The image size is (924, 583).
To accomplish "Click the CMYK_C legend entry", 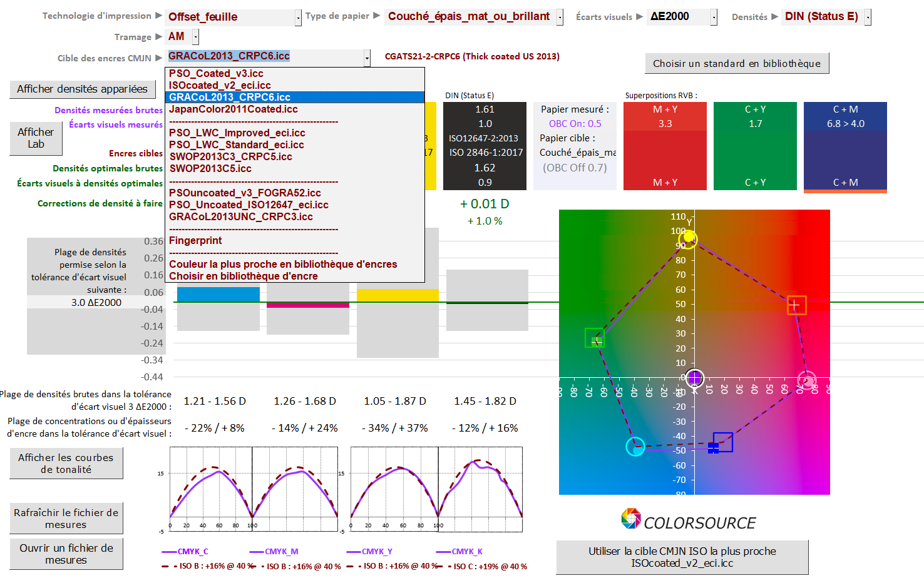I will pyautogui.click(x=185, y=552).
